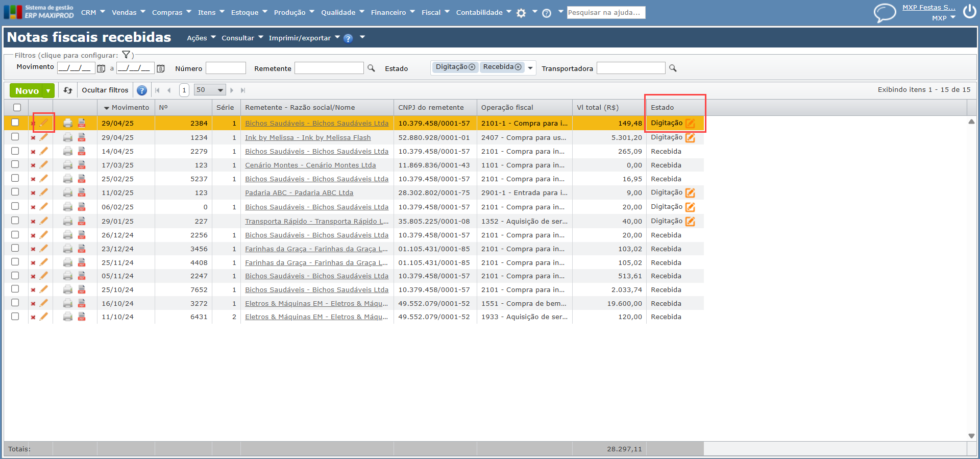The height and width of the screenshot is (459, 980).
Task: Refresh the grid list
Action: click(68, 90)
